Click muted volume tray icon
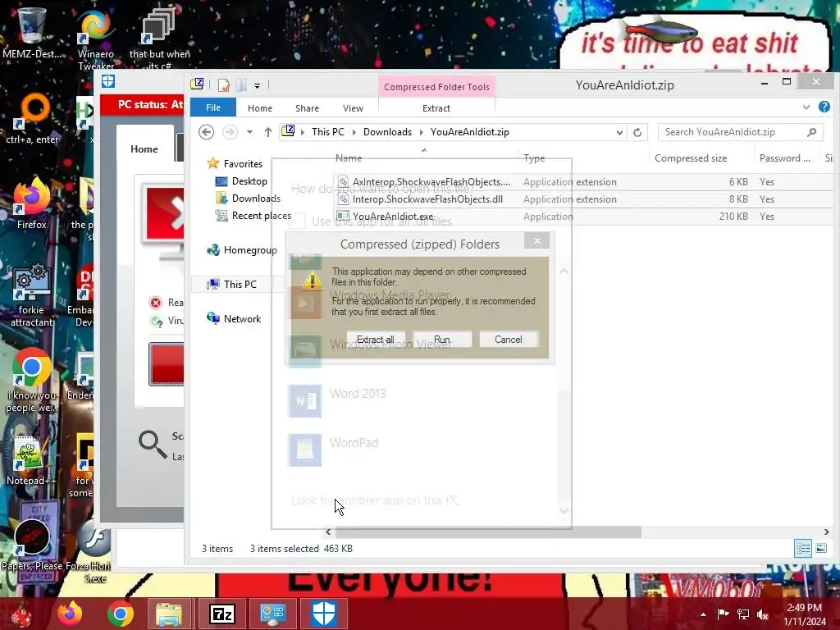840x630 pixels. (x=762, y=614)
